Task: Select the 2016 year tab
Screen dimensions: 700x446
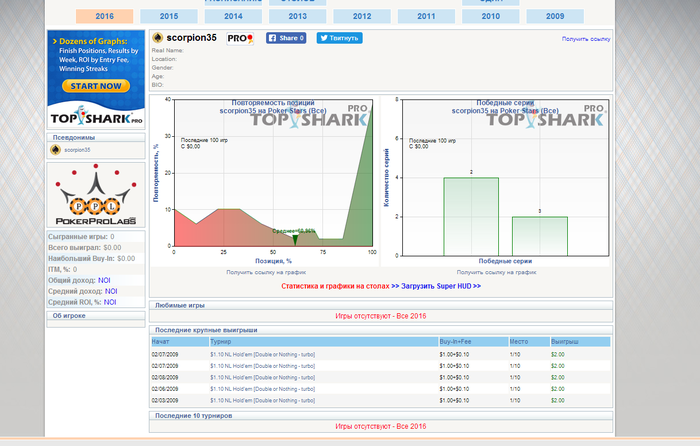Action: click(104, 16)
